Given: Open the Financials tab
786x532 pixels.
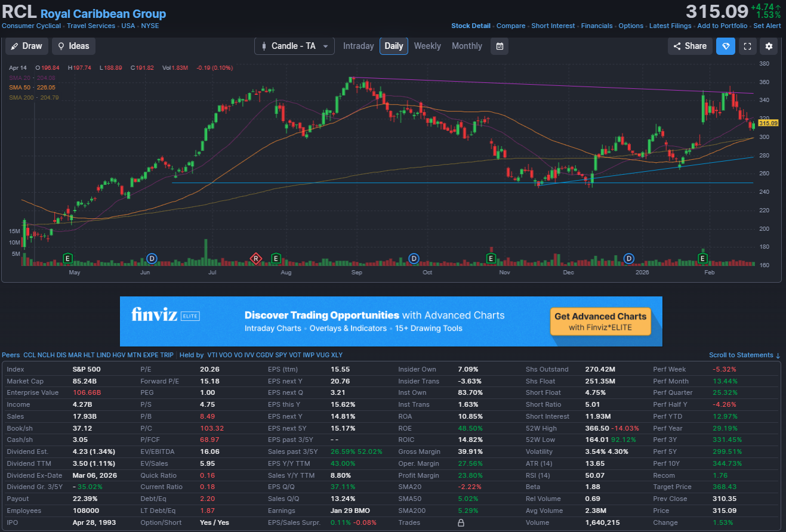Looking at the screenshot, I should (597, 26).
